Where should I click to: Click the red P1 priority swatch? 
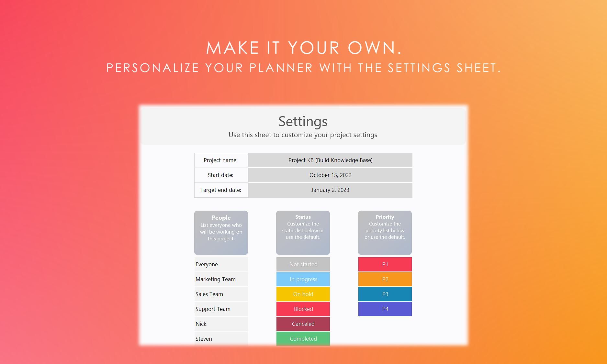385,264
